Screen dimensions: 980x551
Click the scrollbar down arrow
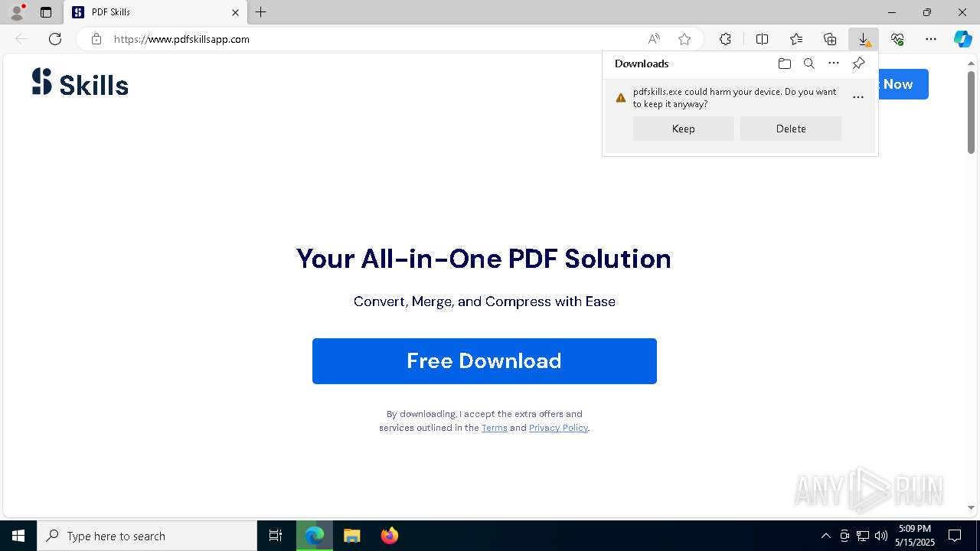pyautogui.click(x=972, y=507)
